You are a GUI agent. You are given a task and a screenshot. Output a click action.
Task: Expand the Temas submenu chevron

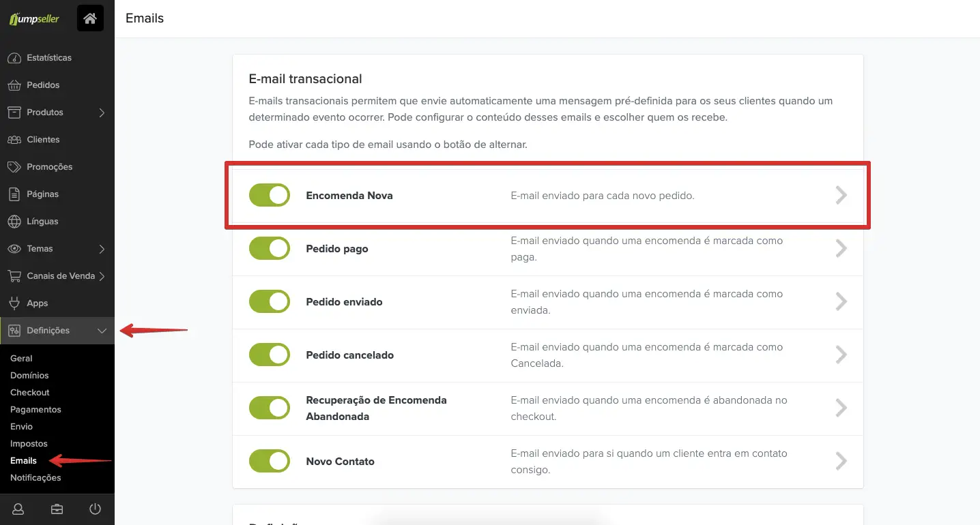pyautogui.click(x=102, y=249)
